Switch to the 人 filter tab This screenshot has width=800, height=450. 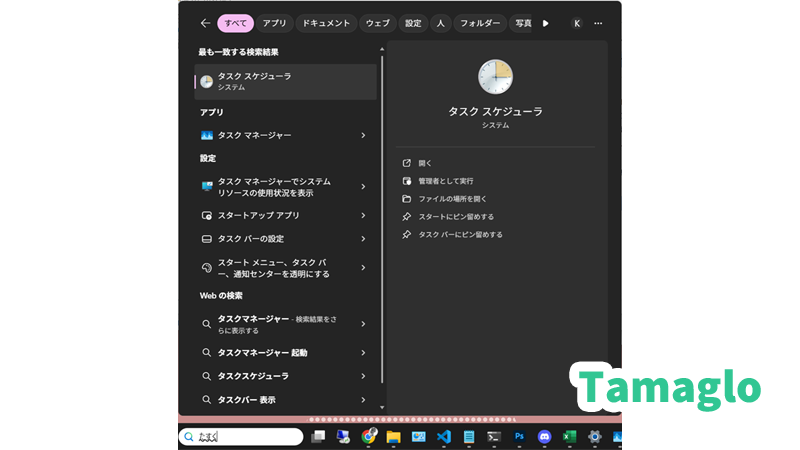tap(441, 23)
